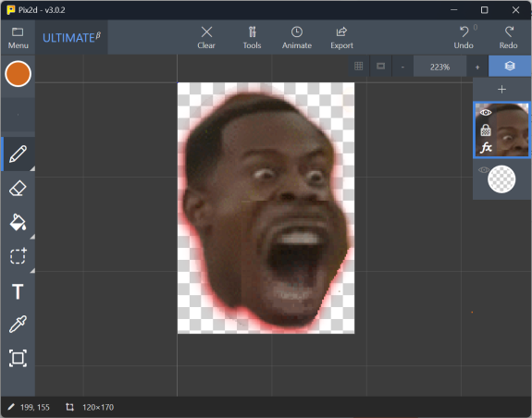Select the Eraser tool
The width and height of the screenshot is (532, 418).
tap(18, 188)
